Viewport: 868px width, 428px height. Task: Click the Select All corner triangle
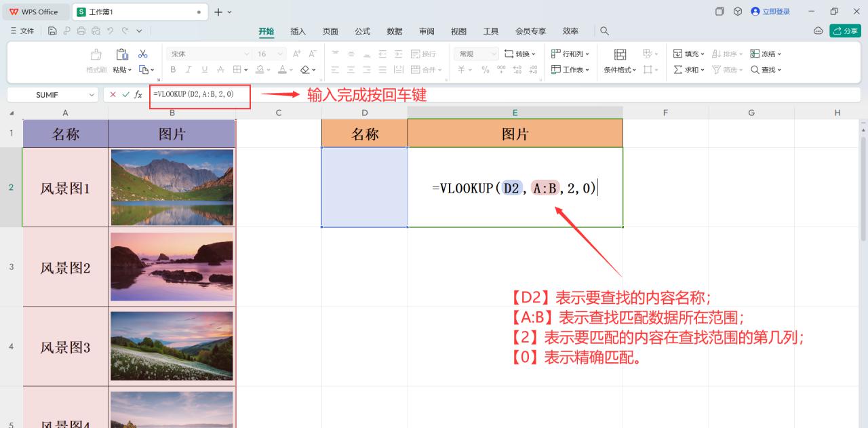(11, 113)
